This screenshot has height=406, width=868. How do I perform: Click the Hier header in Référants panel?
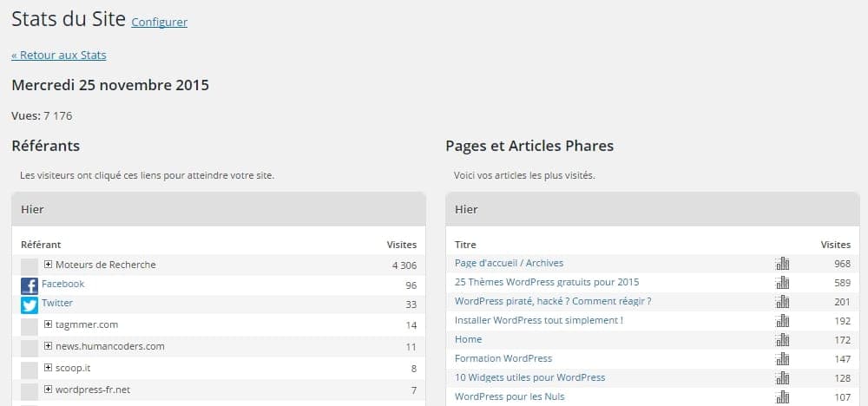(219, 210)
